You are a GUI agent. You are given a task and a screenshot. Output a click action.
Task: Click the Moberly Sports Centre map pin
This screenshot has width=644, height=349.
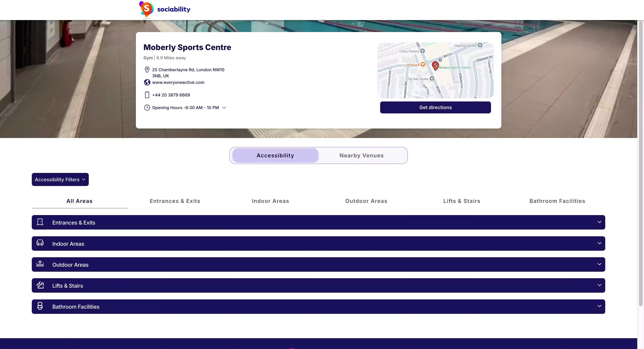[x=435, y=66]
